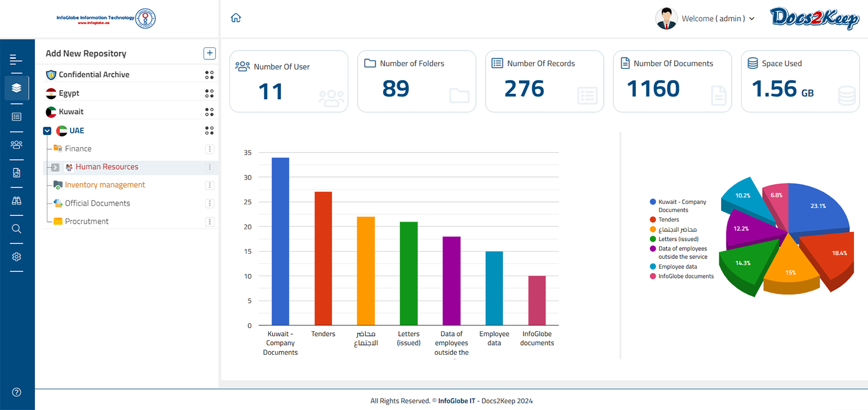Open the Finance folder

pyautogui.click(x=78, y=149)
